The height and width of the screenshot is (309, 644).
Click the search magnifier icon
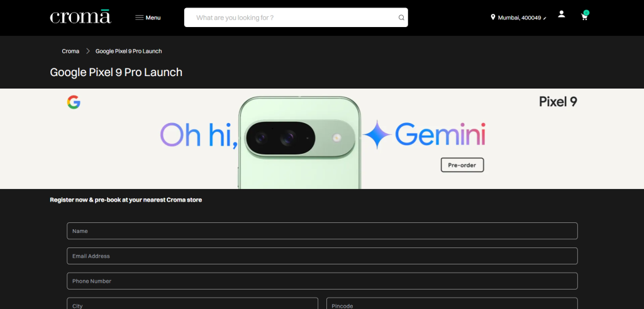[x=401, y=18]
